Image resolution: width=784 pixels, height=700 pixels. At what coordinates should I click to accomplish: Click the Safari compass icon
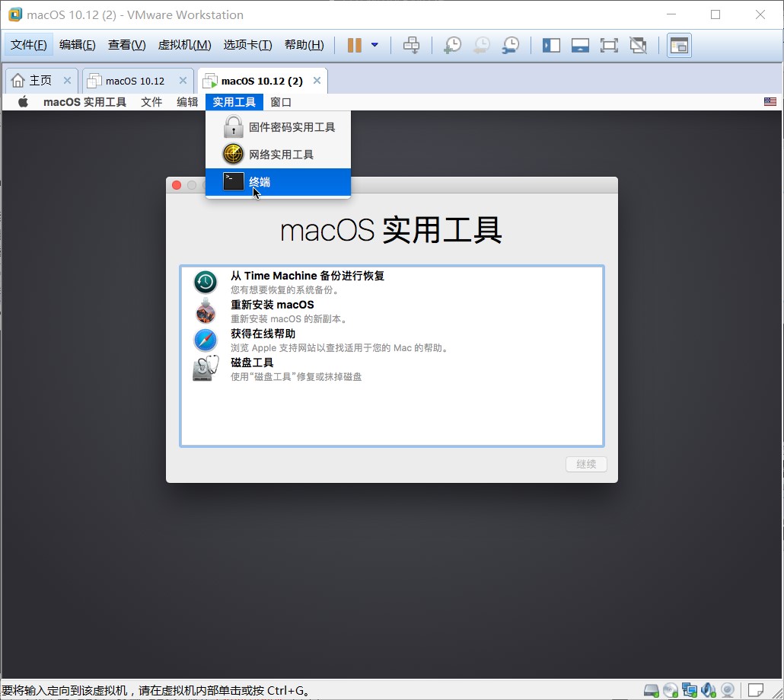click(x=206, y=340)
